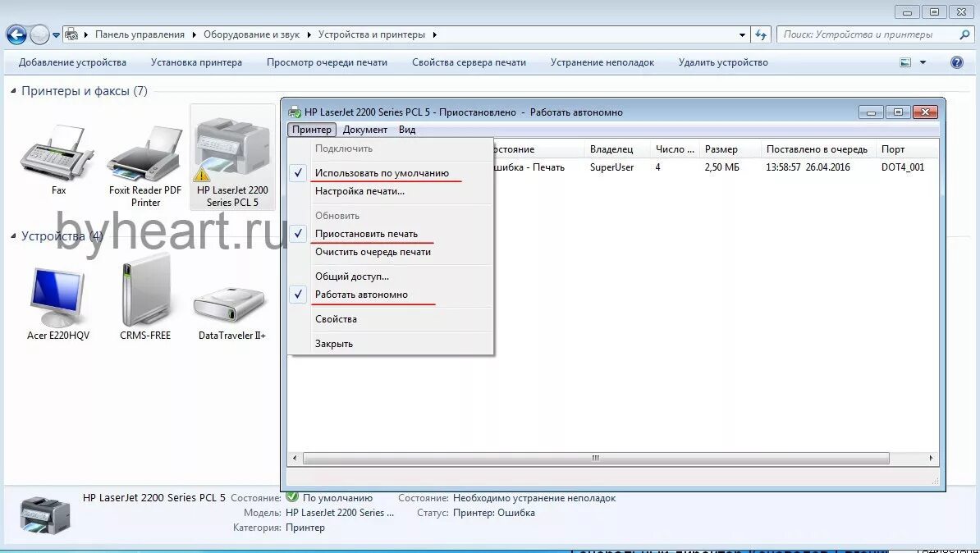Screen dimensions: 980x553
Task: Expand the breadcrumb arrow after 'Устройства и принтеры'
Action: point(434,35)
